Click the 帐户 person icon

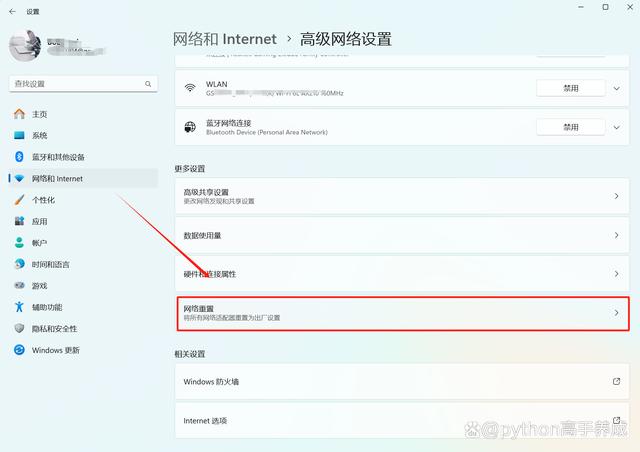(x=19, y=243)
